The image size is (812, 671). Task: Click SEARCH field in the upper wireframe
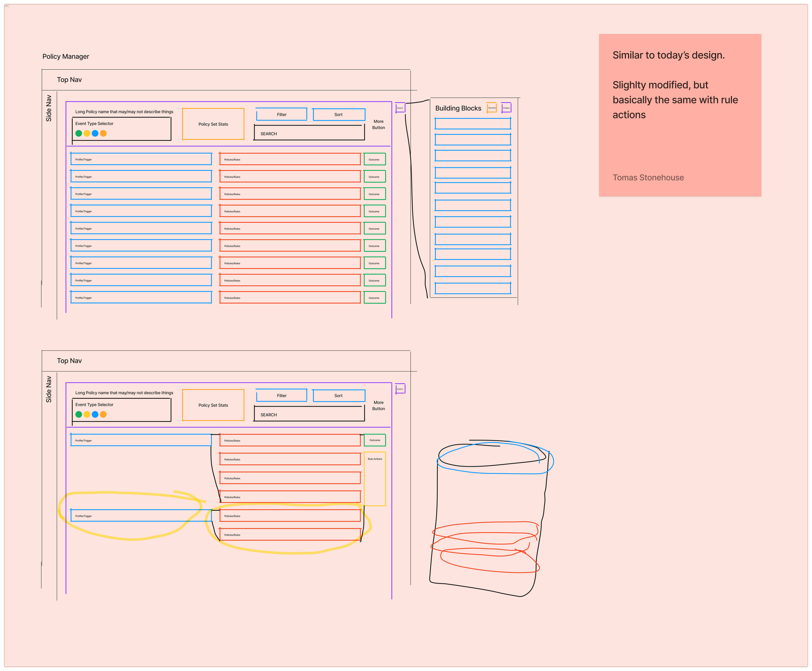coord(309,133)
